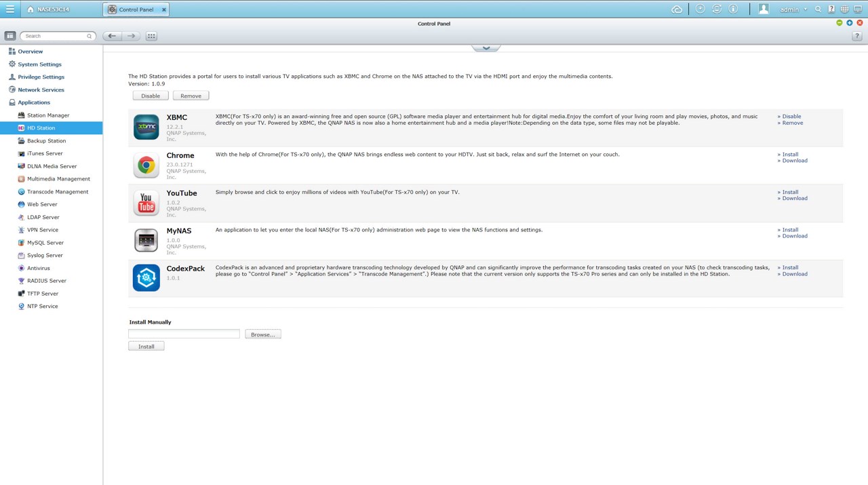Open the main hamburger menu

[9, 9]
